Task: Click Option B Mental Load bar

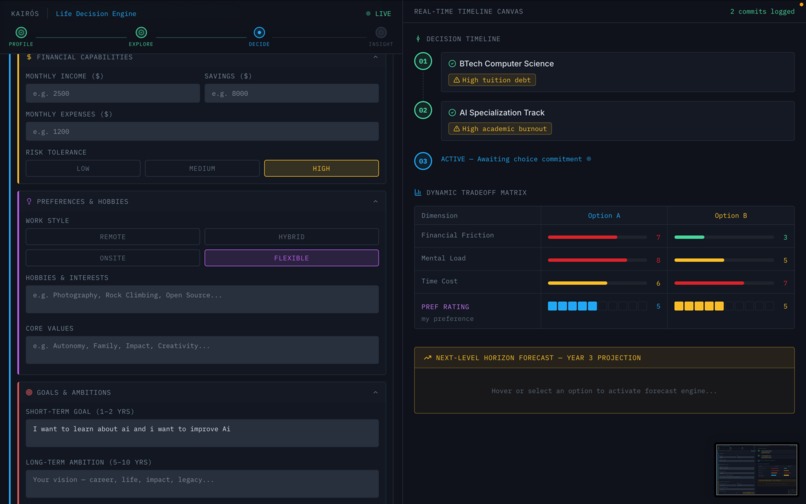Action: click(x=724, y=260)
